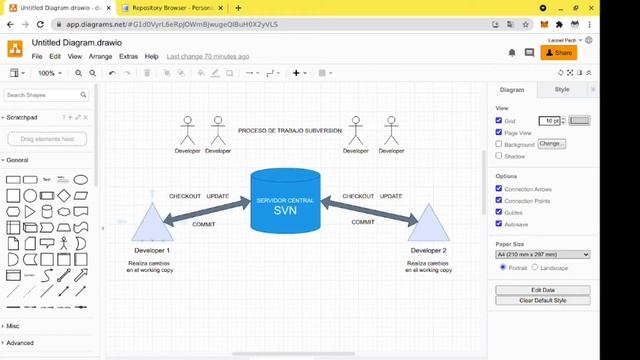Select the cylinder shape in General
This screenshot has width=640, height=360.
pos(47,211)
